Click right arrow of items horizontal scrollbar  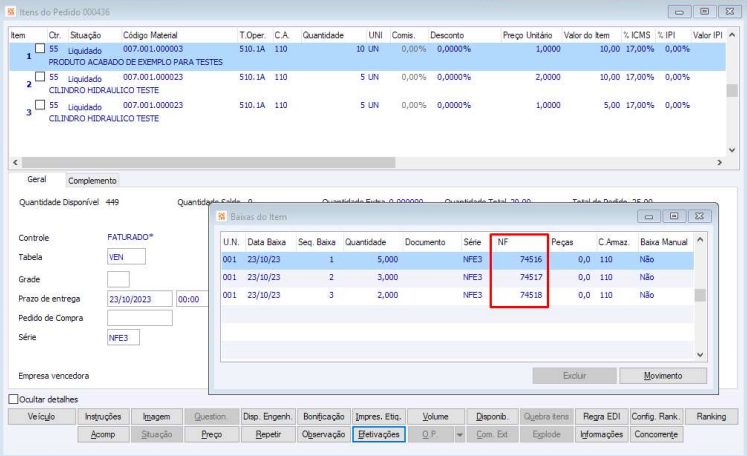tap(719, 162)
